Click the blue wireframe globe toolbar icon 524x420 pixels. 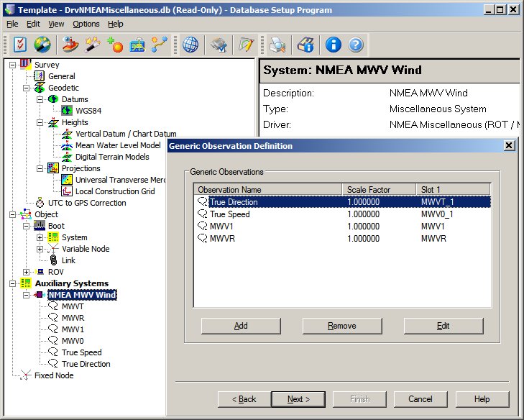coord(190,45)
